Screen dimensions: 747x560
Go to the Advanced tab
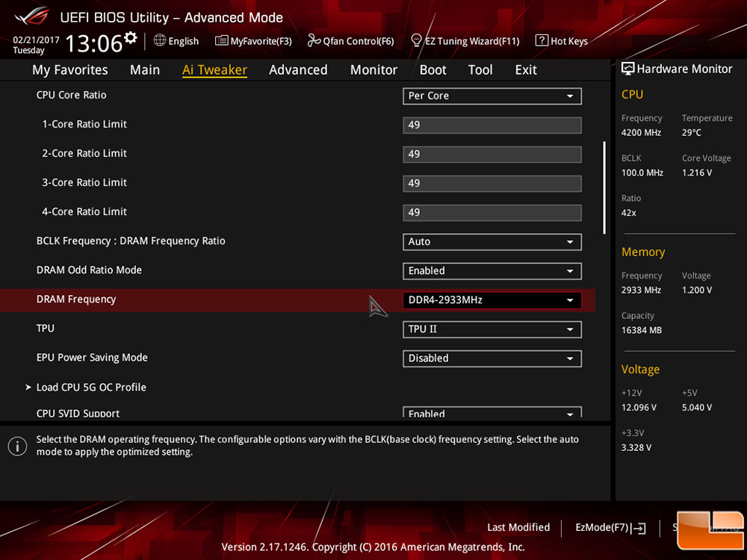pos(298,70)
